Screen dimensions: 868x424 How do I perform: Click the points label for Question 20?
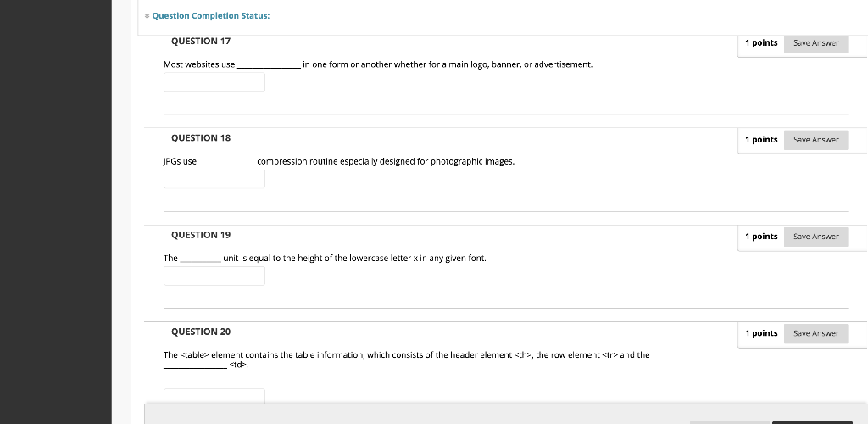pos(761,333)
